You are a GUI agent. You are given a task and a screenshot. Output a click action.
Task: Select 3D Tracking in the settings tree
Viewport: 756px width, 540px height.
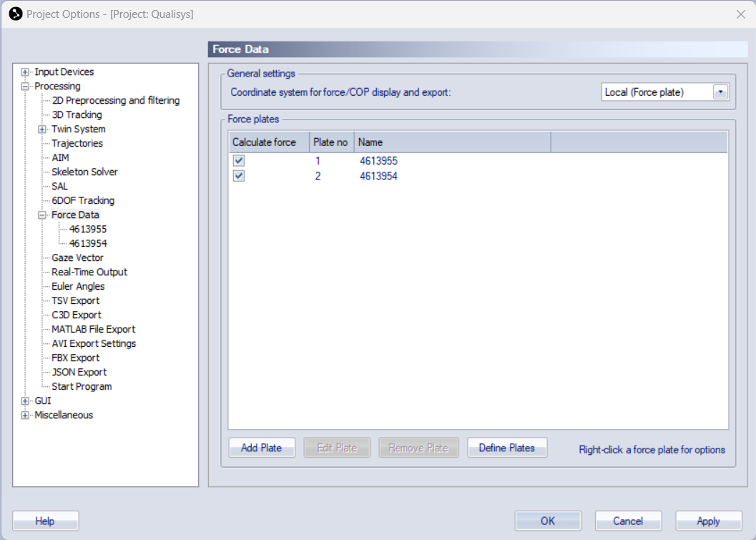(x=77, y=114)
